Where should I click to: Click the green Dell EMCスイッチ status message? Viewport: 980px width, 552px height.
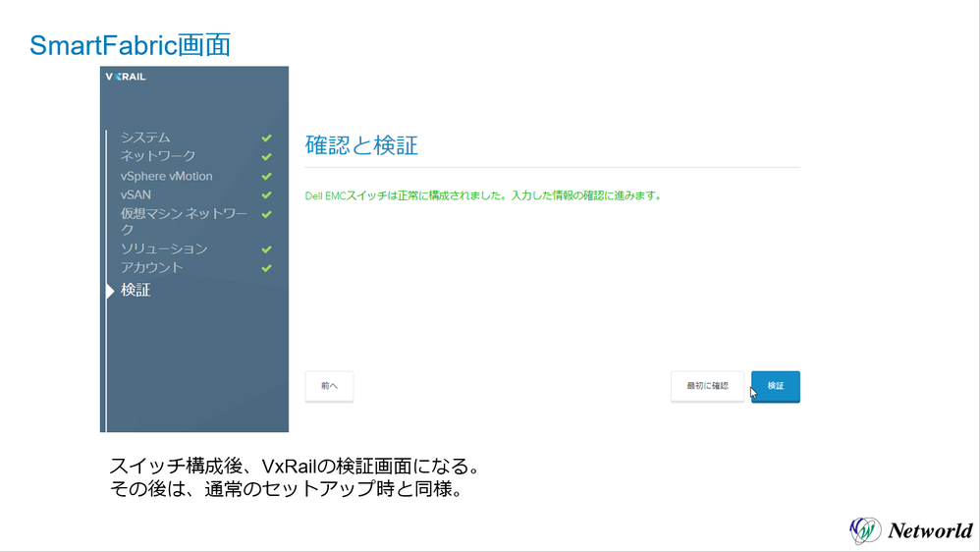coord(482,195)
